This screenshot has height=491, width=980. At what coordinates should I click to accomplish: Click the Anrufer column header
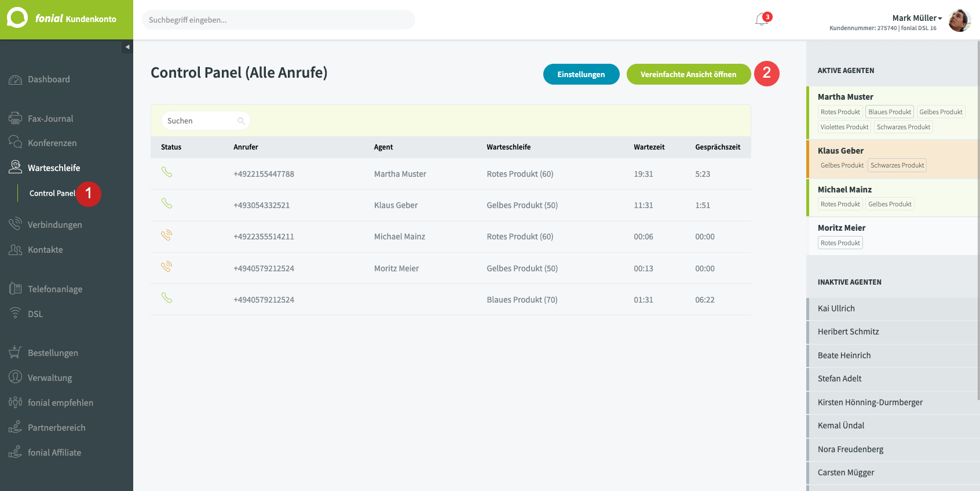coord(246,147)
